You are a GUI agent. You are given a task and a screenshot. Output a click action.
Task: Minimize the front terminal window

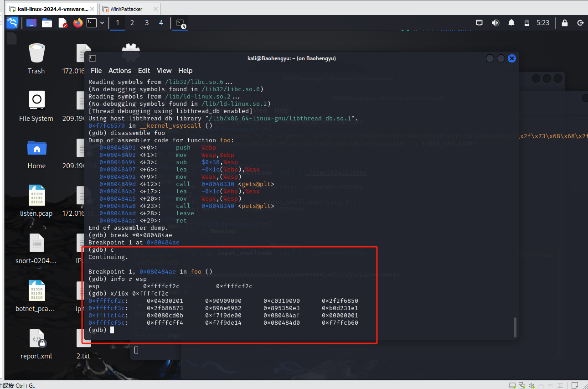coord(490,58)
